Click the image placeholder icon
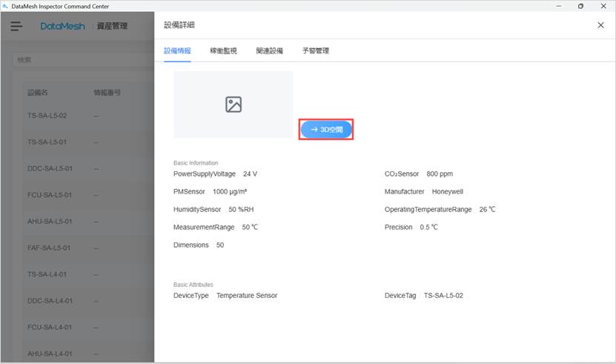This screenshot has height=364, width=616. pos(234,105)
